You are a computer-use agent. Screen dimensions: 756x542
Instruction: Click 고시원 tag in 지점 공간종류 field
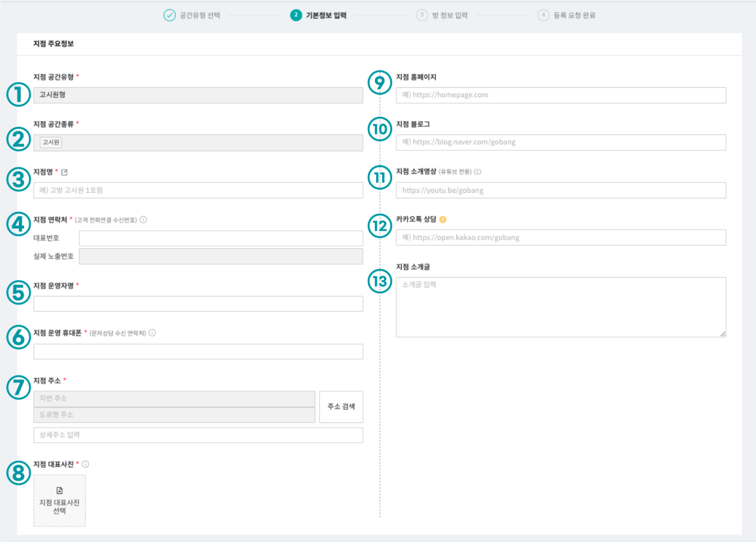(51, 142)
